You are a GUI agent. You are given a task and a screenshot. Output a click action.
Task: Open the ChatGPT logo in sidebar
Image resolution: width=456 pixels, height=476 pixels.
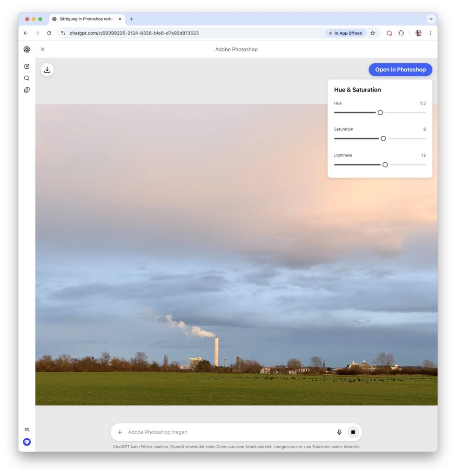(27, 49)
